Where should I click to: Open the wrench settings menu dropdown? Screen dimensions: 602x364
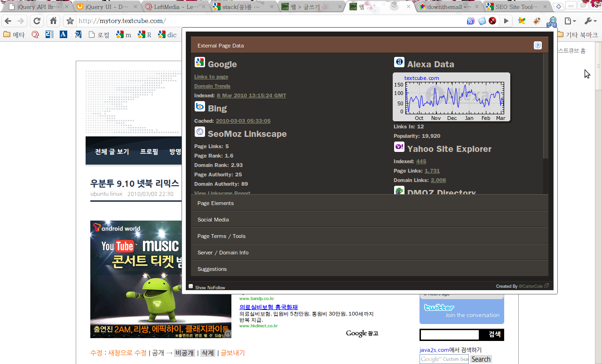click(590, 21)
